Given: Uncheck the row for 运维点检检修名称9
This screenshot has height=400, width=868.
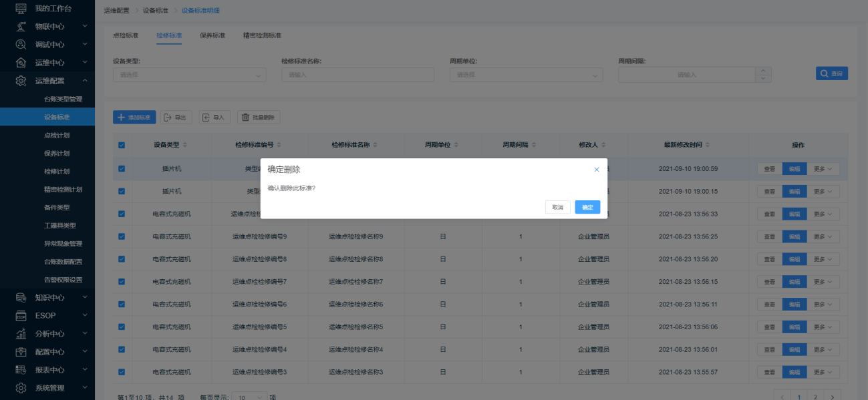Looking at the screenshot, I should coord(122,236).
